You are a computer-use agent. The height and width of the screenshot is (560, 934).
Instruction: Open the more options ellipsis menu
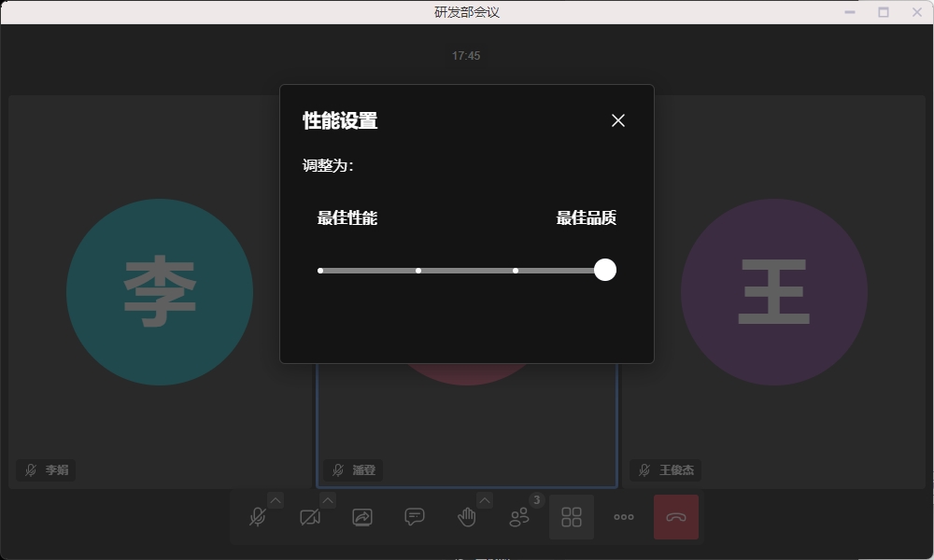pos(624,517)
